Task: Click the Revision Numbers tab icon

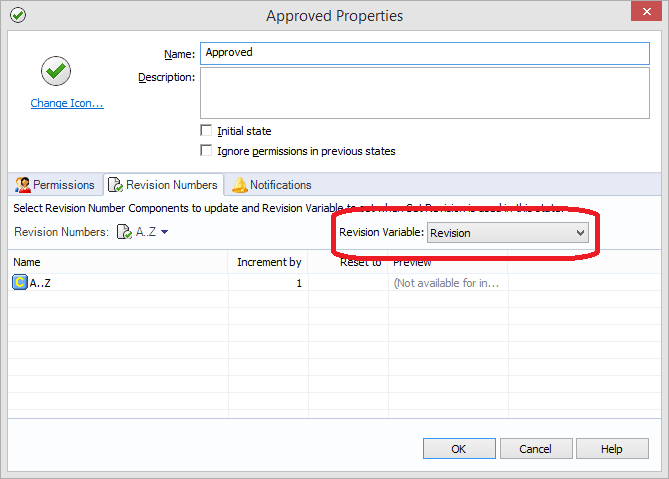Action: click(115, 185)
